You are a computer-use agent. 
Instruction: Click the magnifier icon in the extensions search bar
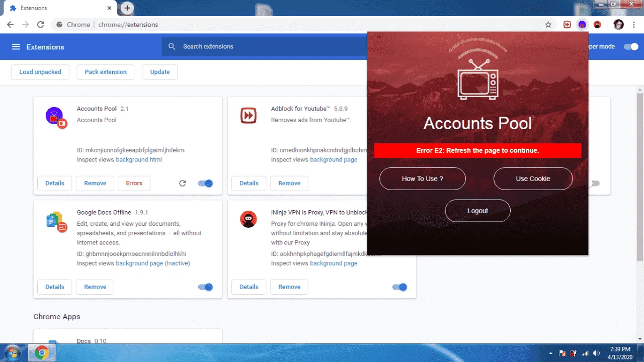click(172, 46)
